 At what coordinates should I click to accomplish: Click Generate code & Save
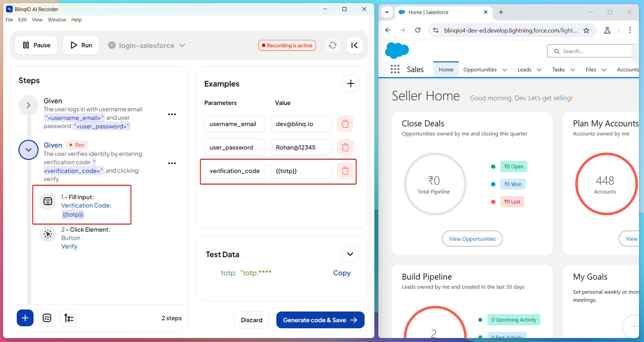point(320,320)
